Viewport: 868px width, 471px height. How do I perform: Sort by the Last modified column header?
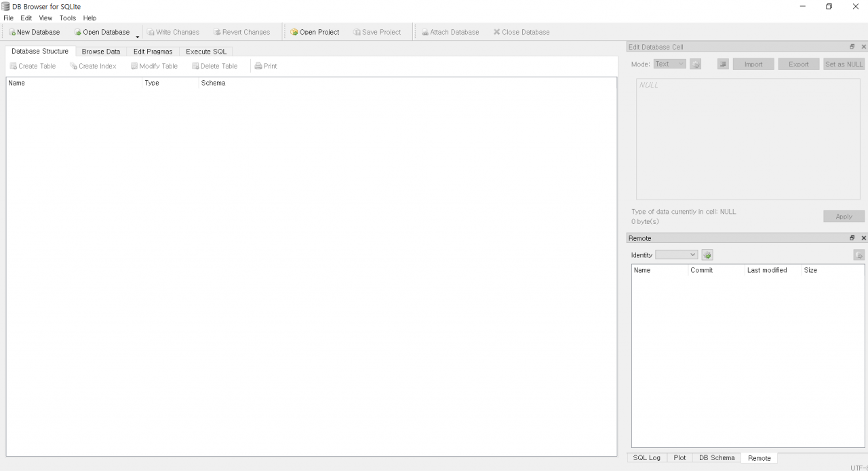[767, 270]
